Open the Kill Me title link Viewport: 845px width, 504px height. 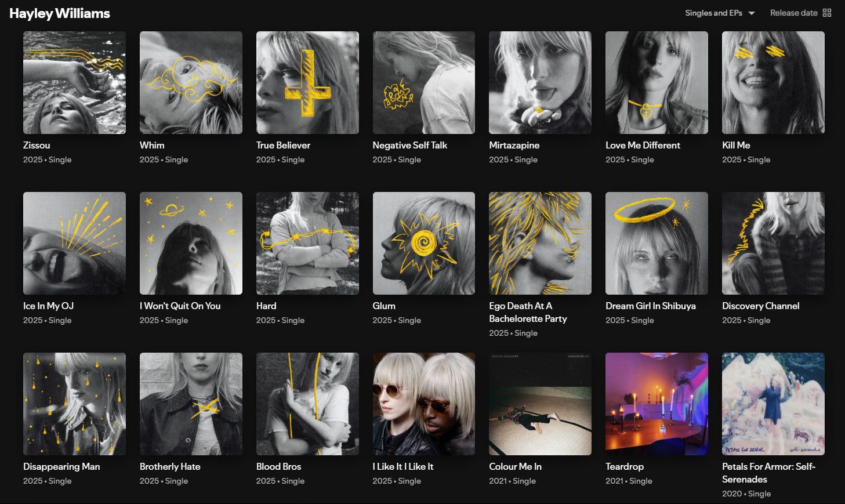point(736,145)
